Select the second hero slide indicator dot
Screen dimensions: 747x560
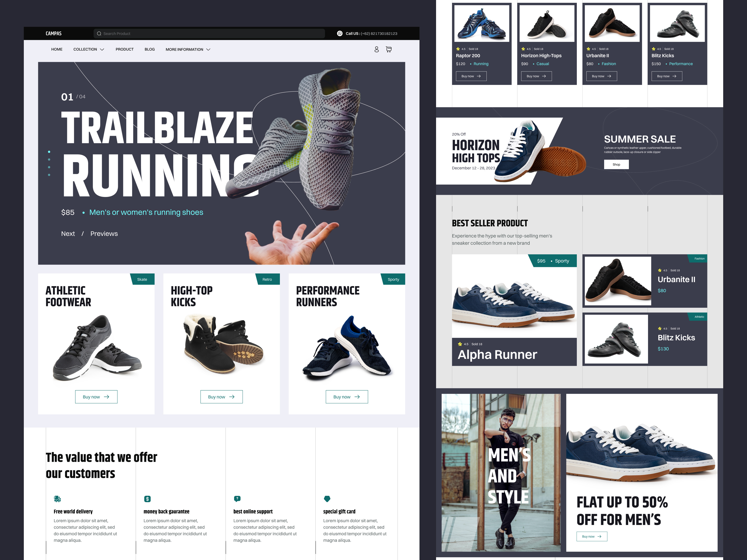point(49,160)
